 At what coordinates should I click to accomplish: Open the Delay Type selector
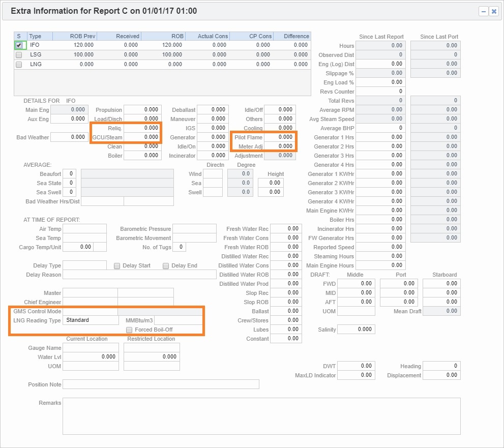84,265
